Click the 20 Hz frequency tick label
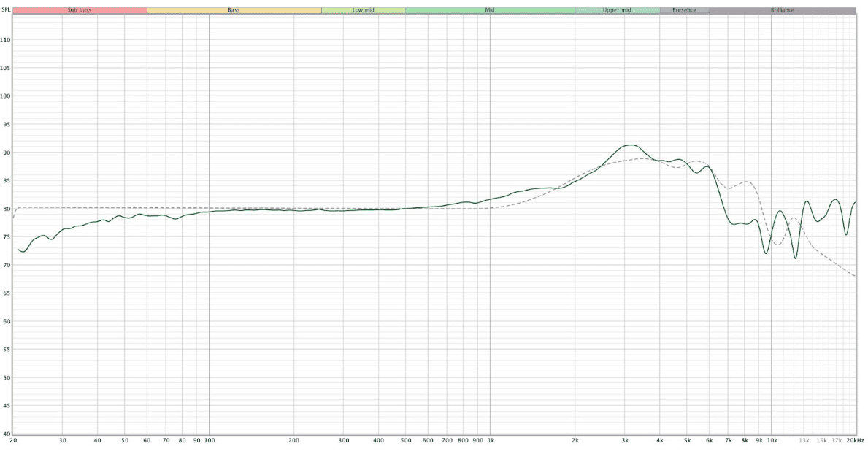Viewport: 868px width, 454px height. pos(12,441)
